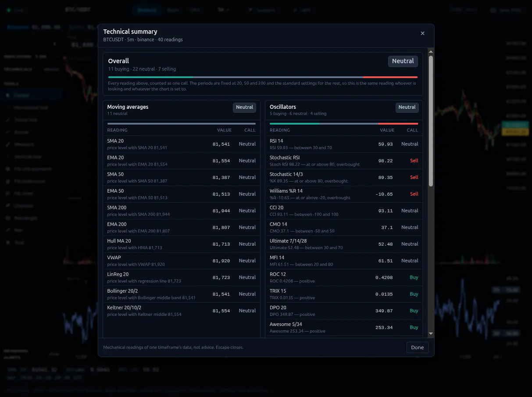
Task: Click the CALL column header under Moving averages
Action: click(250, 130)
